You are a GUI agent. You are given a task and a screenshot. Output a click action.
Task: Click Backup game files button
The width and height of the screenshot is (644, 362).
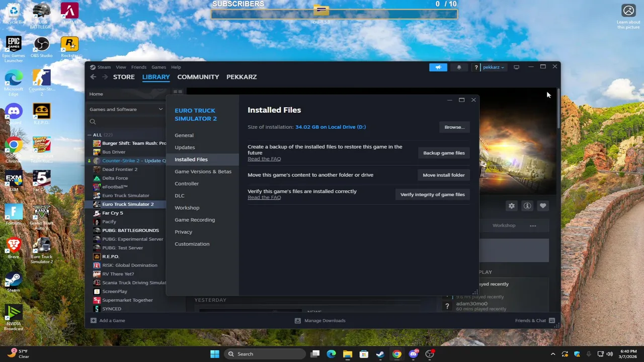pos(444,153)
